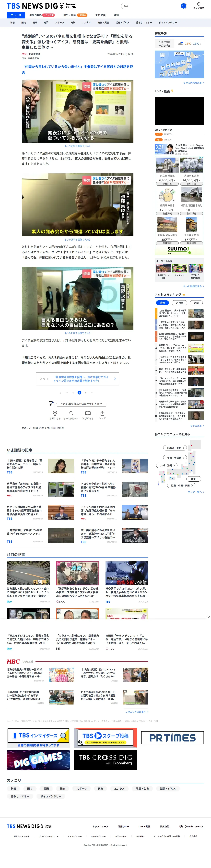Open the エリア設定 location pin
This screenshot has height=868, width=211.
pyautogui.click(x=199, y=6)
